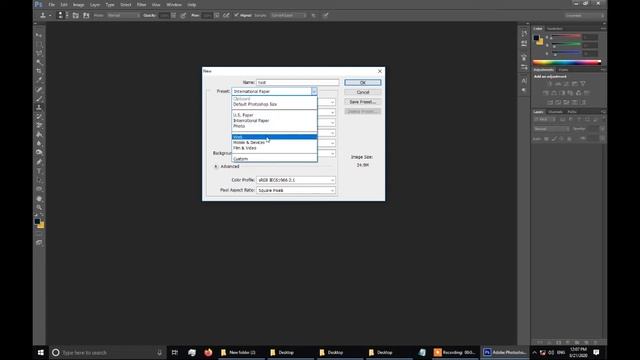Select the Dodge tool
This screenshot has height=360, width=640.
39,153
